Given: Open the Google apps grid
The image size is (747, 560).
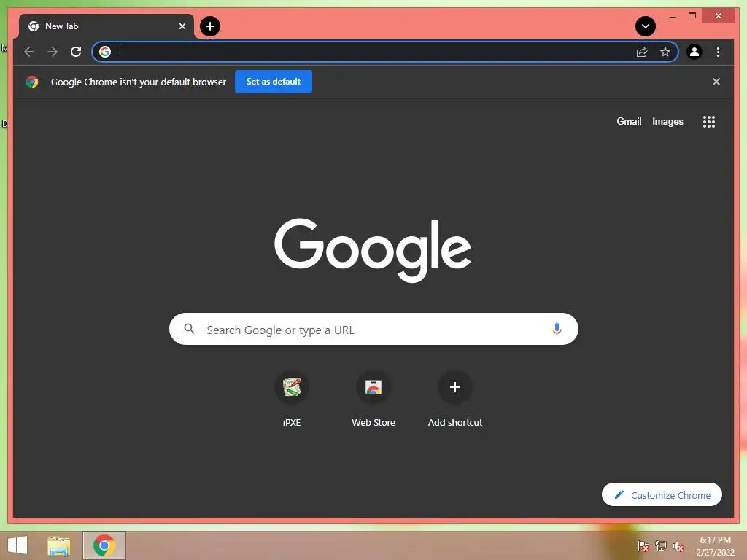Looking at the screenshot, I should [x=709, y=122].
